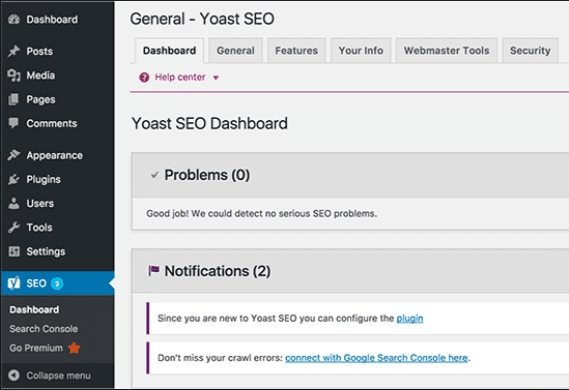Click the Users person icon
This screenshot has height=390, width=569.
[x=14, y=204]
